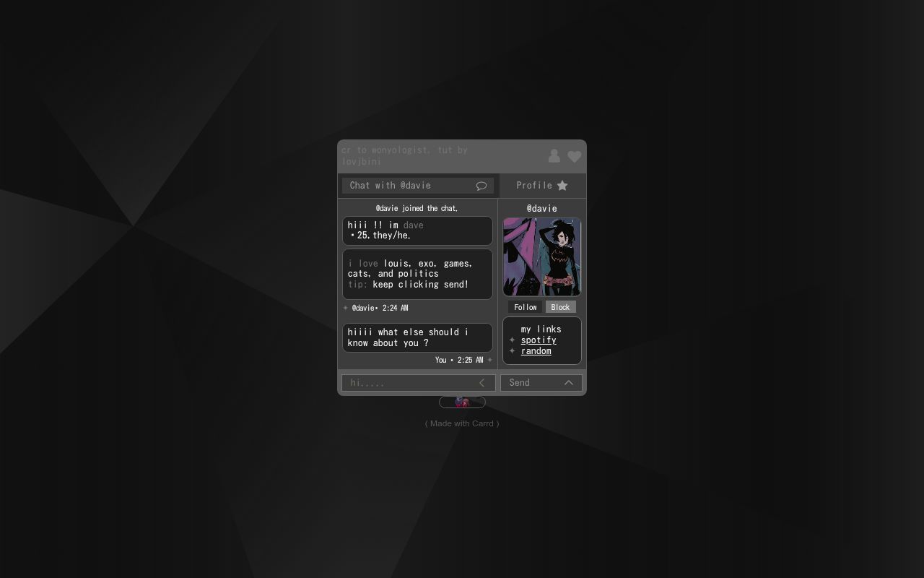Toggle Block for @davie
This screenshot has width=924, height=578.
[x=560, y=307]
